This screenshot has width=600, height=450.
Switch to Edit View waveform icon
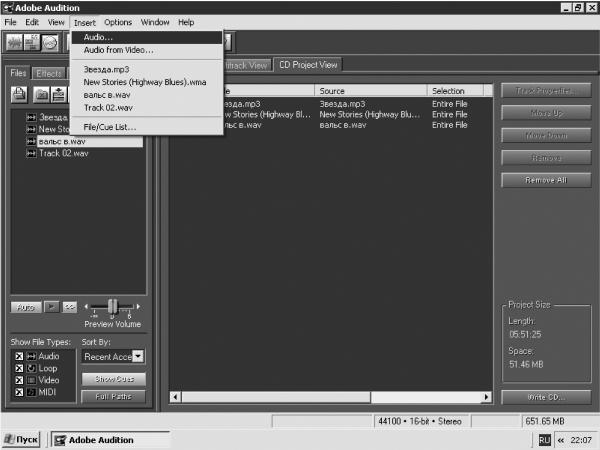click(14, 42)
